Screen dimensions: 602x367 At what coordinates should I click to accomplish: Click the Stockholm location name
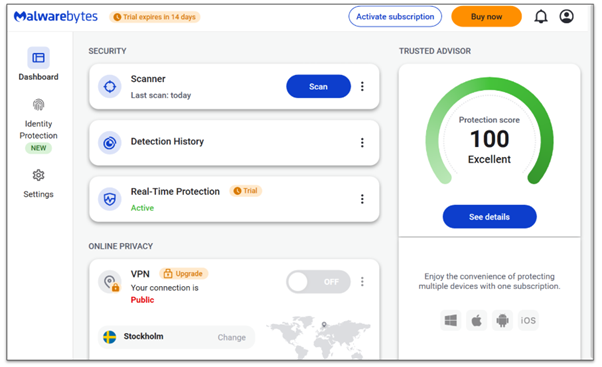(x=143, y=336)
